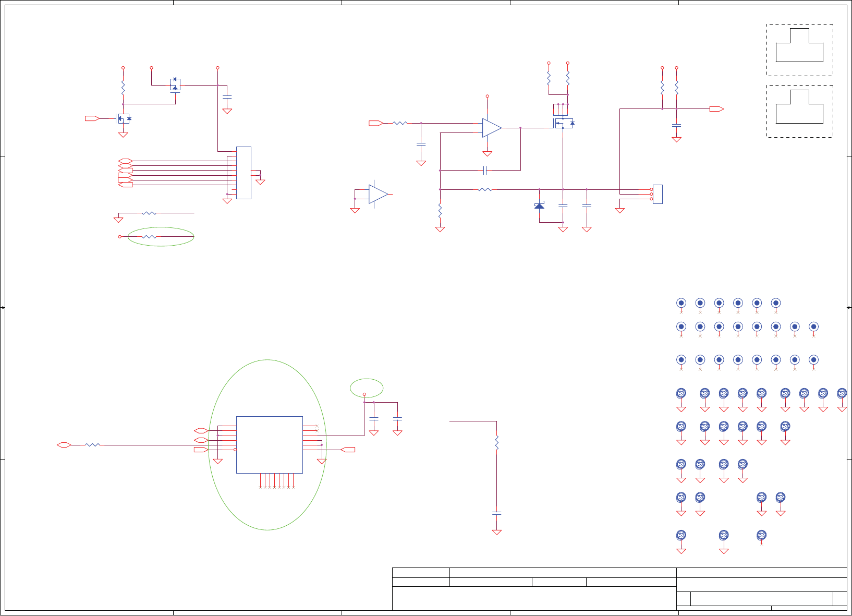Select the resistor wired to ground above the ellipse
Image resolution: width=852 pixels, height=616 pixels.
tap(149, 213)
